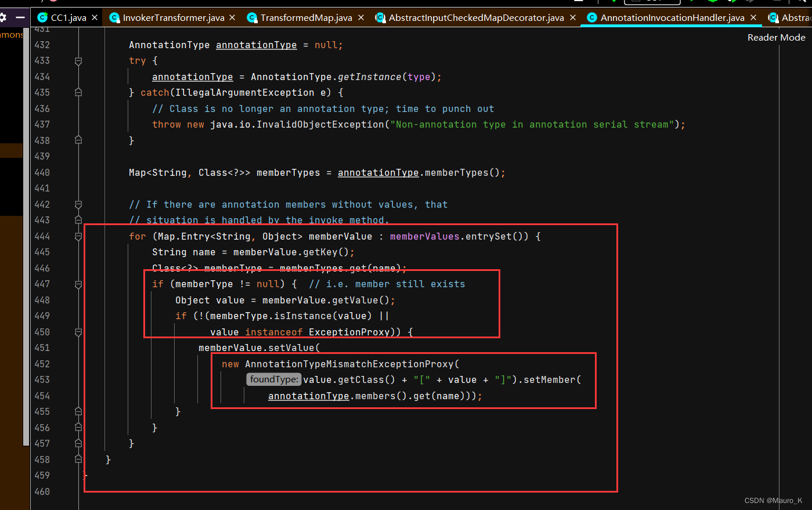The height and width of the screenshot is (510, 812).
Task: Click the class icon on the AnnotationInvocationHandler.java tab
Action: pyautogui.click(x=592, y=18)
